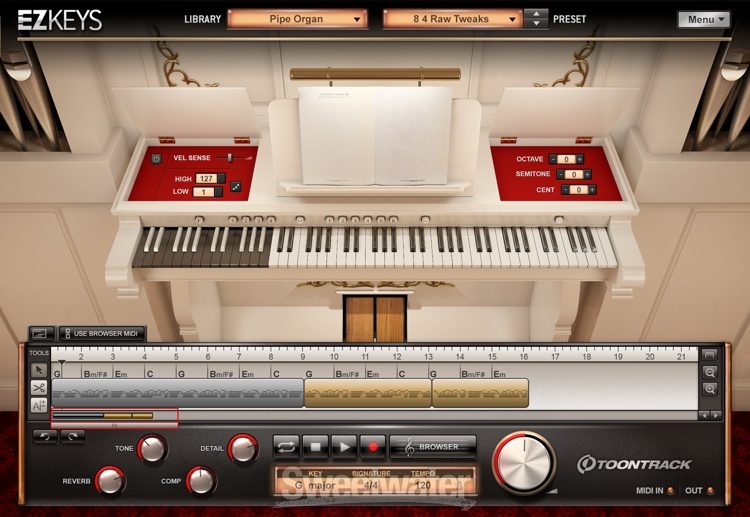The width and height of the screenshot is (750, 517).
Task: Open the High velocity value spinner
Action: point(221,178)
